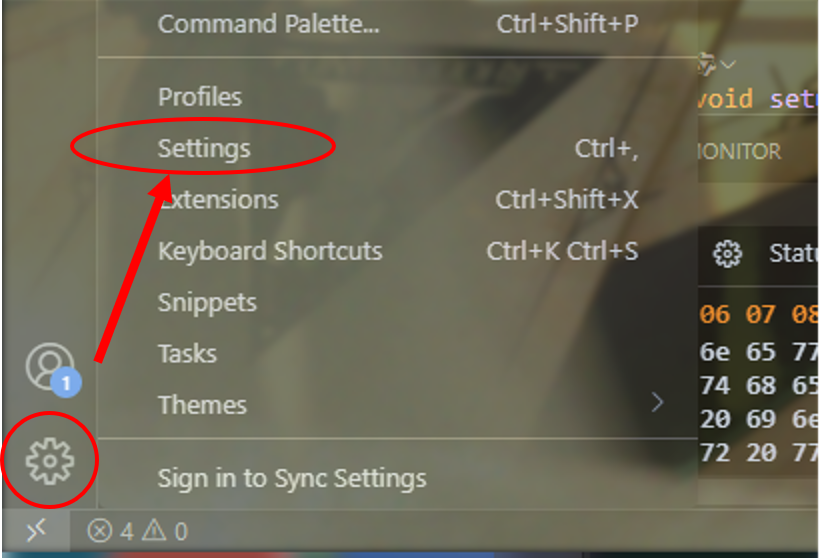Open the dropdown chevron above the code
The image size is (819, 559).
[x=728, y=64]
